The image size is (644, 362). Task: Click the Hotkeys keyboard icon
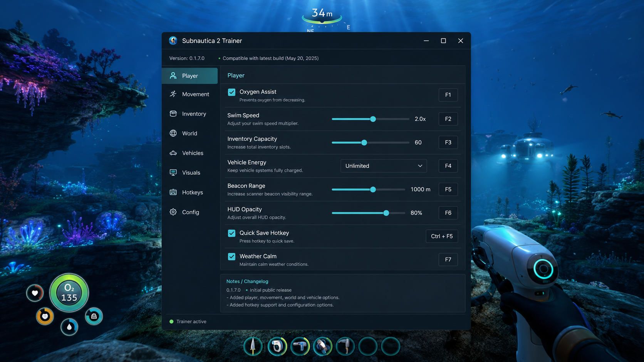point(173,192)
